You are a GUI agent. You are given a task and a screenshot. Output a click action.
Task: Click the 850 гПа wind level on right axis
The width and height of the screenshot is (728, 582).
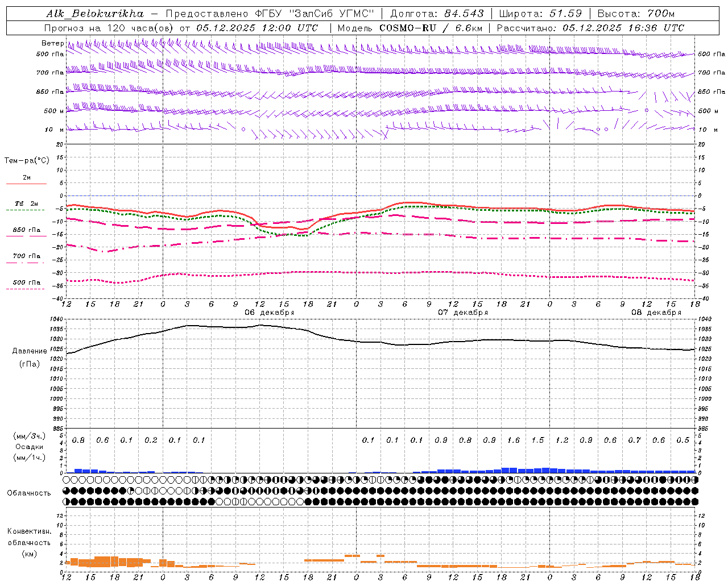point(712,92)
